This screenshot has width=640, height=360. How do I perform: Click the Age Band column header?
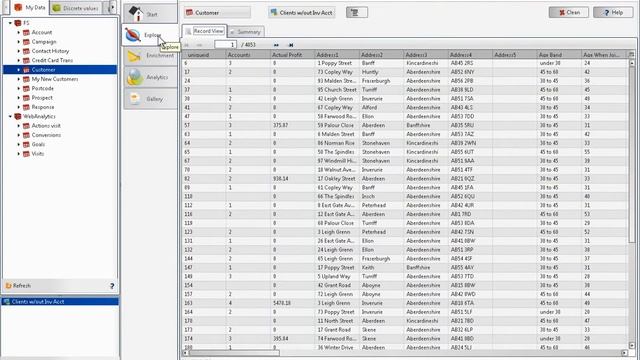click(559, 55)
